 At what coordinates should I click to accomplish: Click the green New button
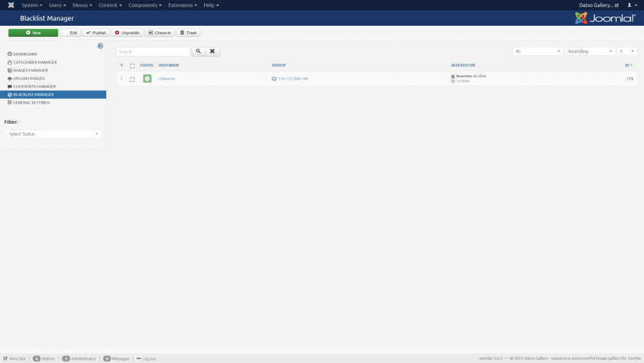click(33, 33)
